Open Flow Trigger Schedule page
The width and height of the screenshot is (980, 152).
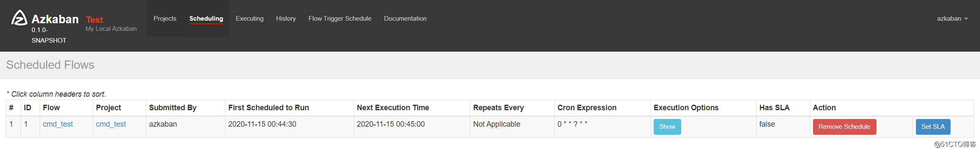pyautogui.click(x=340, y=19)
